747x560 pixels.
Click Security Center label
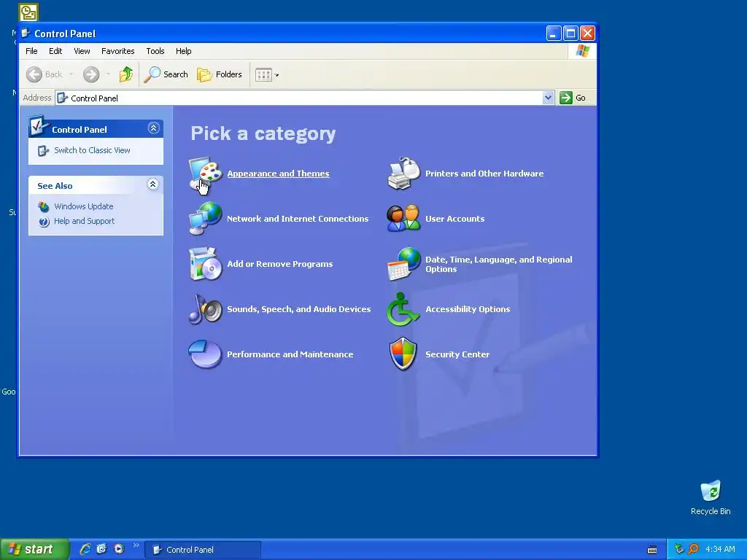(457, 354)
